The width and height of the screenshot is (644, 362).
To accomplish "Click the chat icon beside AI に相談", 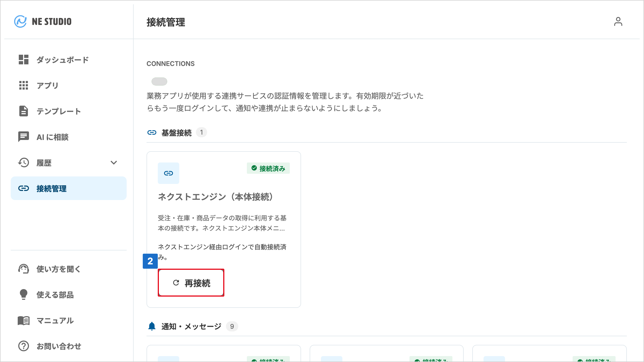I will 24,137.
